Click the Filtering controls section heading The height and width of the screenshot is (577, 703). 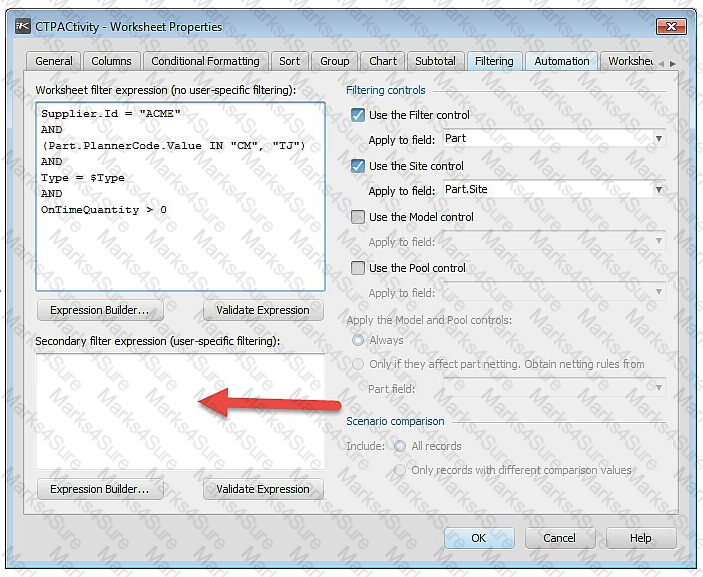(x=386, y=90)
